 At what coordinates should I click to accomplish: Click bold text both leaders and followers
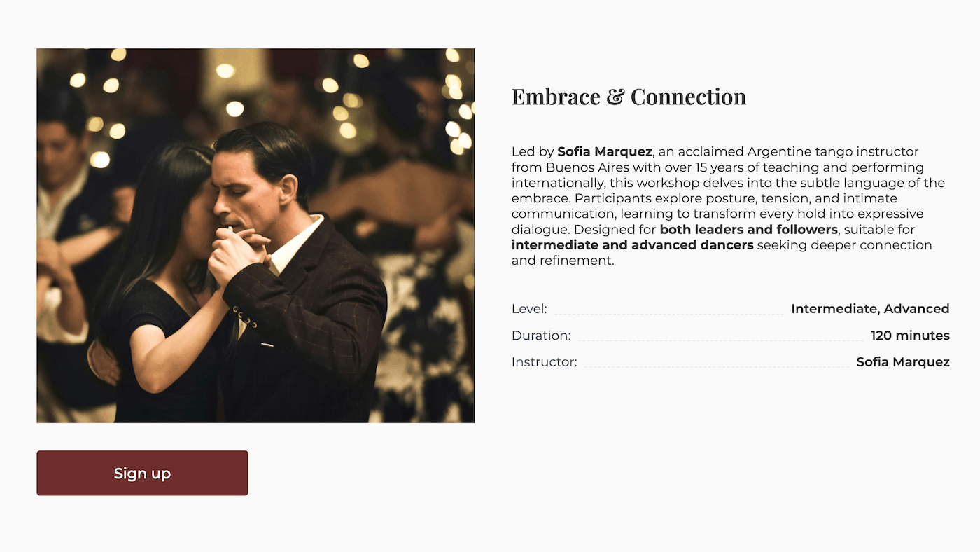click(x=748, y=230)
